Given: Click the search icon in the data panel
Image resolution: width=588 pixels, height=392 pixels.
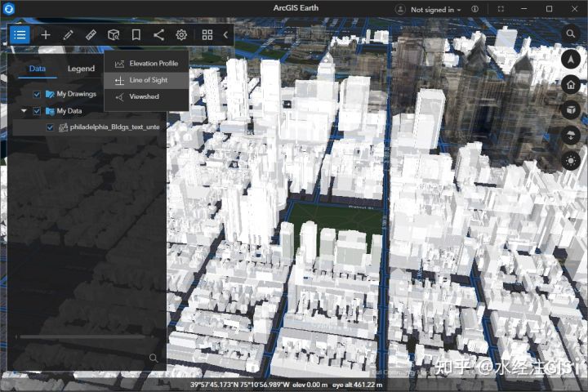Looking at the screenshot, I should click(x=154, y=358).
